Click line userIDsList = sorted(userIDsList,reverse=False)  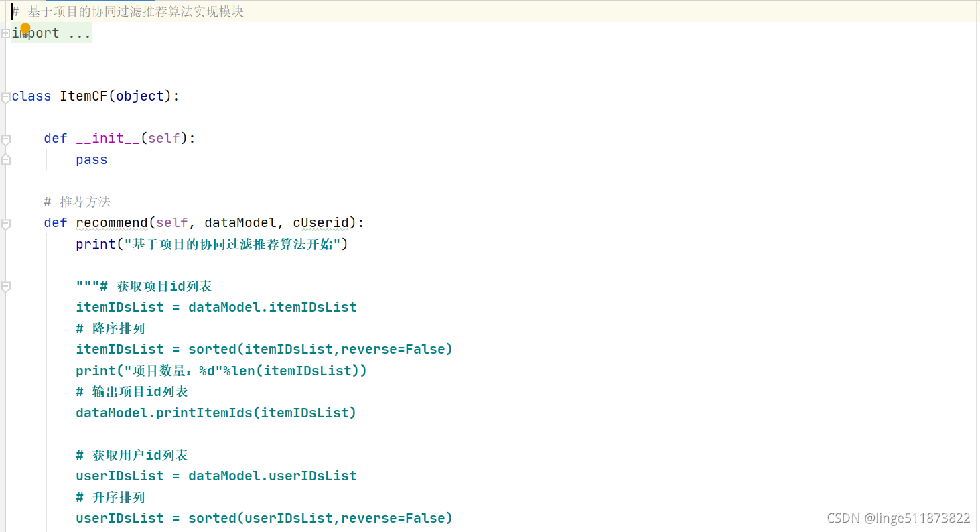[265, 518]
